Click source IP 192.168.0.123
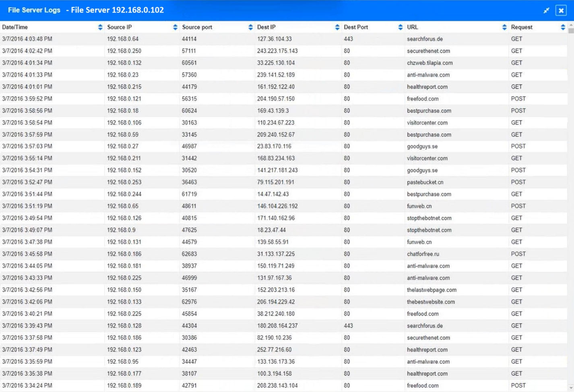Image resolution: width=574 pixels, height=392 pixels. tap(124, 350)
